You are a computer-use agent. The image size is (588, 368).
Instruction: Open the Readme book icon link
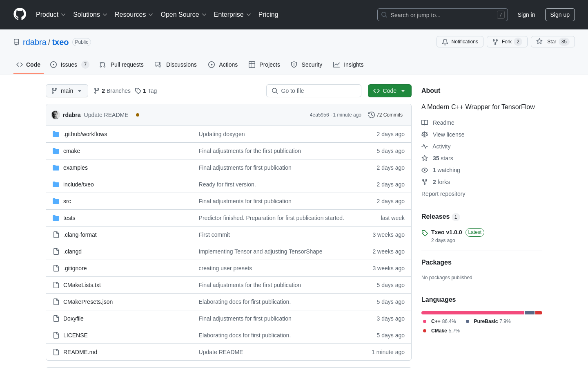[x=425, y=123]
